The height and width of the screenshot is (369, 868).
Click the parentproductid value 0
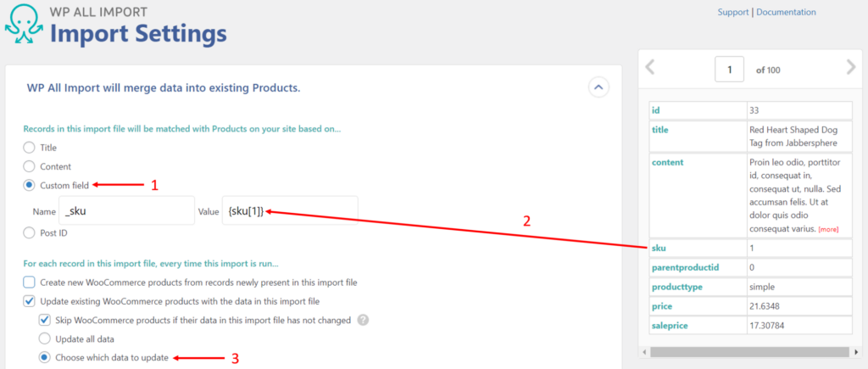coord(751,267)
